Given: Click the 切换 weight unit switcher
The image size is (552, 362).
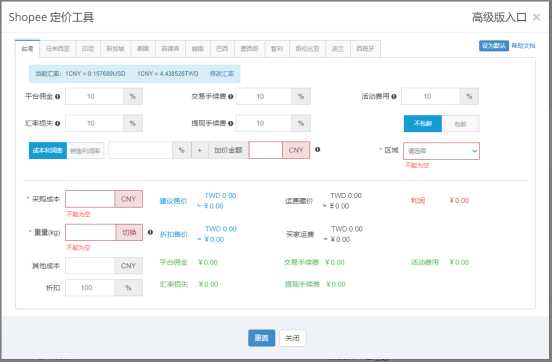Looking at the screenshot, I should click(129, 232).
